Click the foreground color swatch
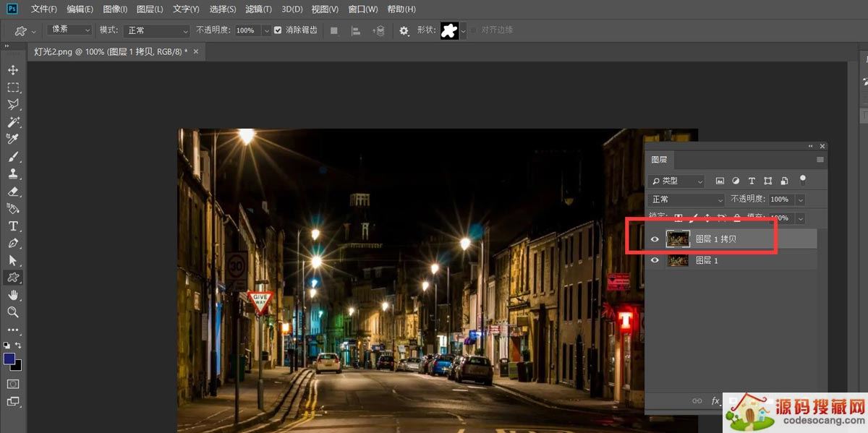This screenshot has width=868, height=433. tap(9, 359)
